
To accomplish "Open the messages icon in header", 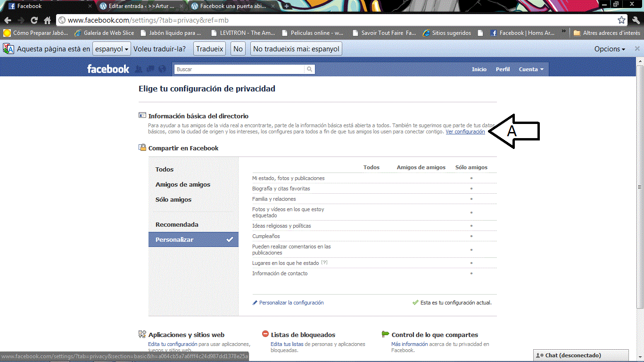I will (150, 69).
